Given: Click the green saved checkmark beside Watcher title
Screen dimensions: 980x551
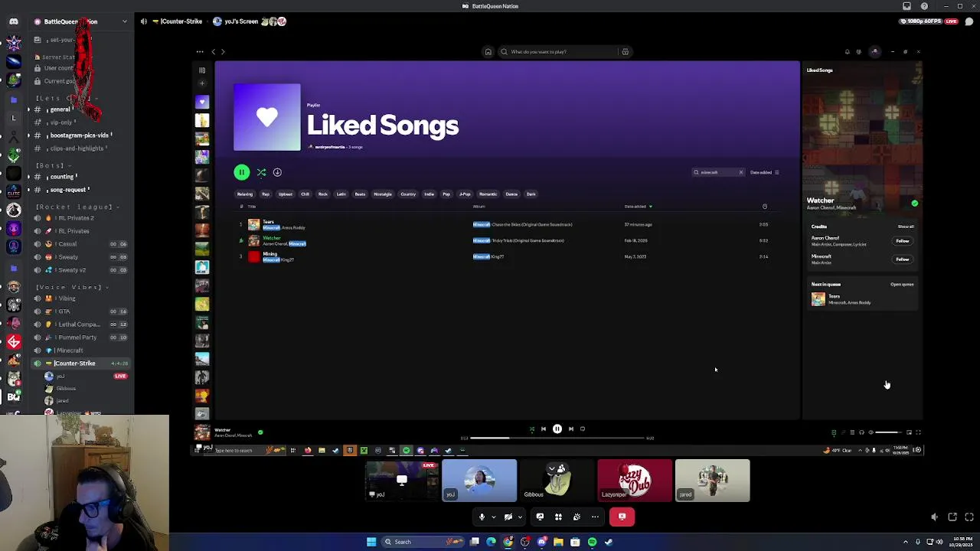Looking at the screenshot, I should pos(914,204).
